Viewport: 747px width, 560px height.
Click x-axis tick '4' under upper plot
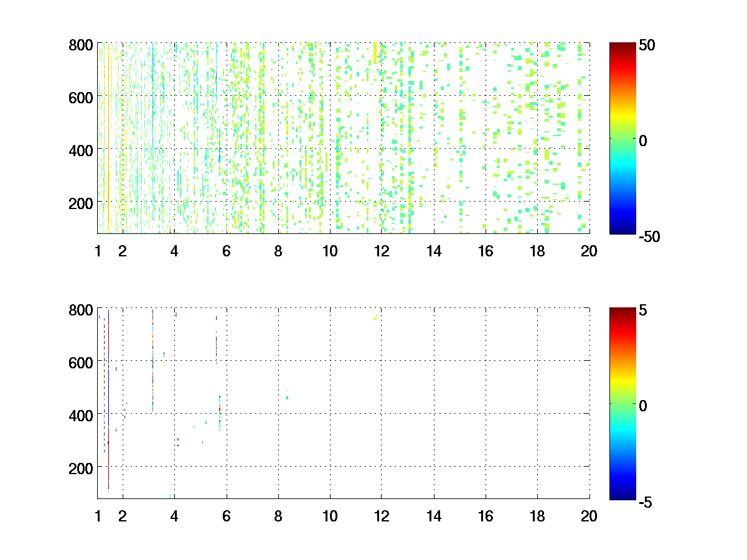coord(174,251)
